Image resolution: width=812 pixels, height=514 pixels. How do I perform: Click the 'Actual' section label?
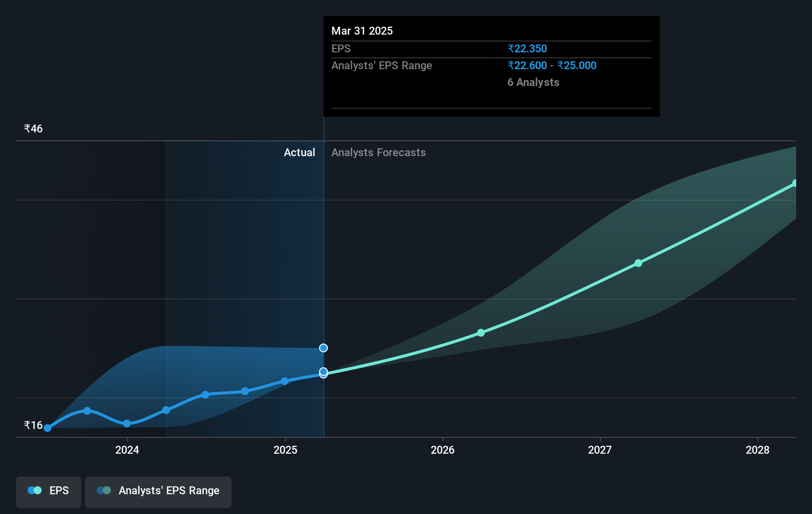click(x=299, y=153)
